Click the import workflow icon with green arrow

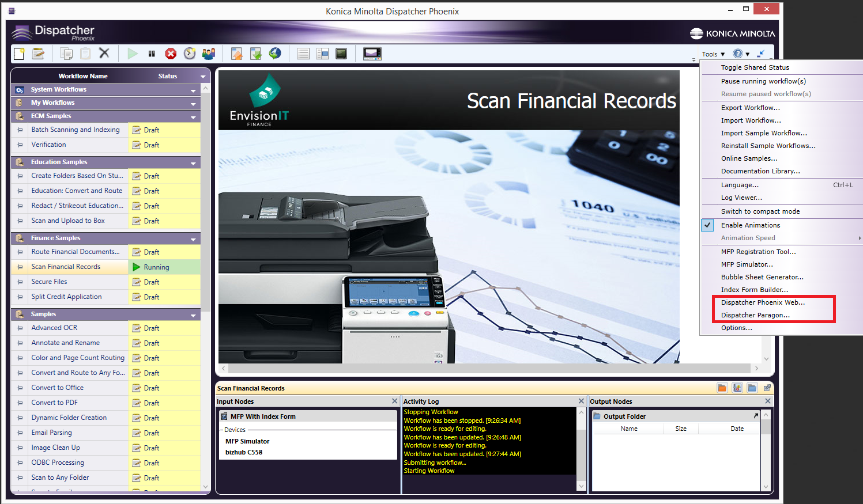(255, 54)
